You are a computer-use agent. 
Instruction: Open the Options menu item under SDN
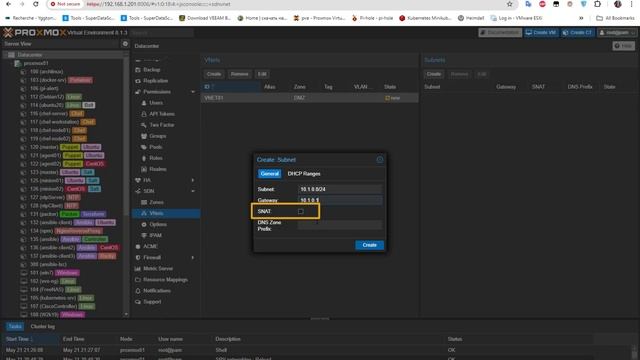point(158,224)
